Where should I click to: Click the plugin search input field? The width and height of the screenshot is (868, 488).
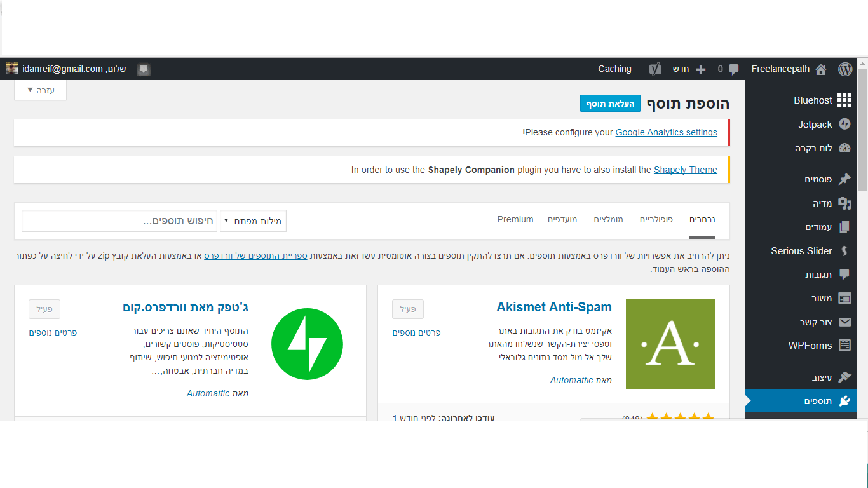click(119, 220)
